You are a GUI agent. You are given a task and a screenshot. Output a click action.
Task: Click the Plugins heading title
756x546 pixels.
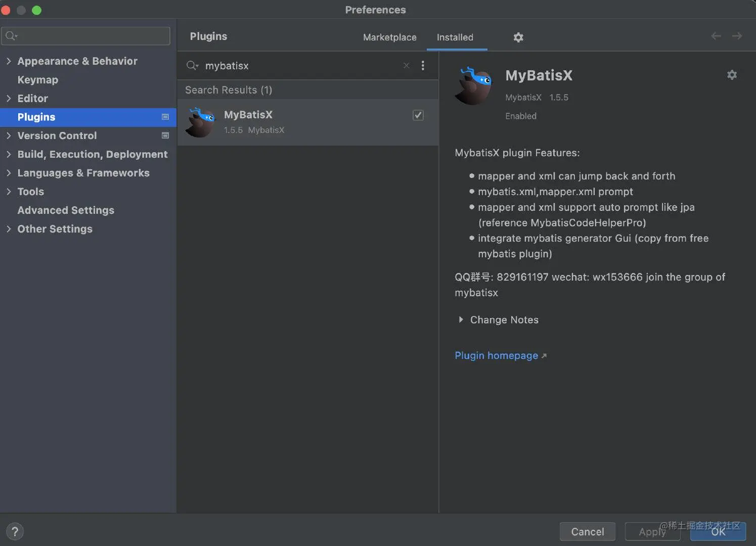208,36
